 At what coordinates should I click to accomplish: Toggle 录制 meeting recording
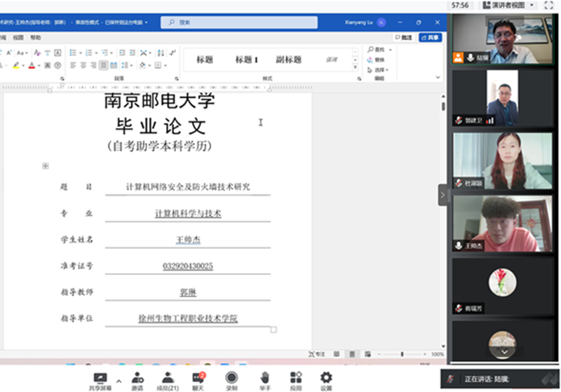tap(231, 378)
